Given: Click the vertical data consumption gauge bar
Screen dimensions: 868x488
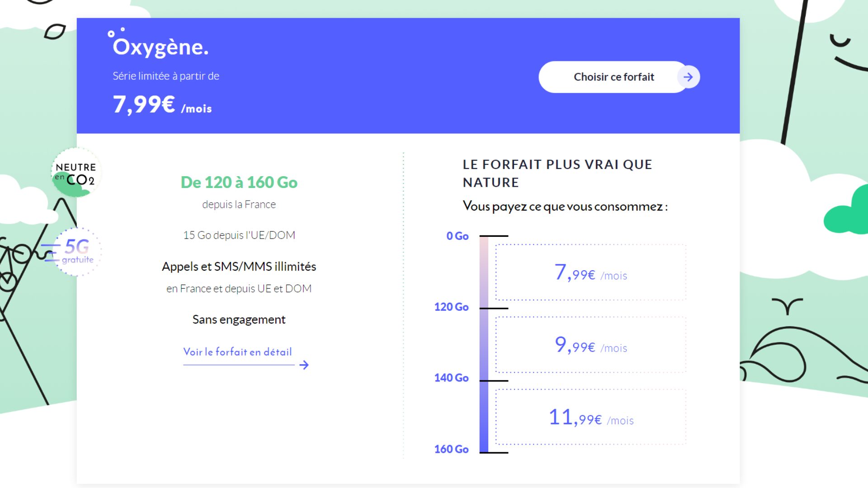Looking at the screenshot, I should (x=484, y=344).
